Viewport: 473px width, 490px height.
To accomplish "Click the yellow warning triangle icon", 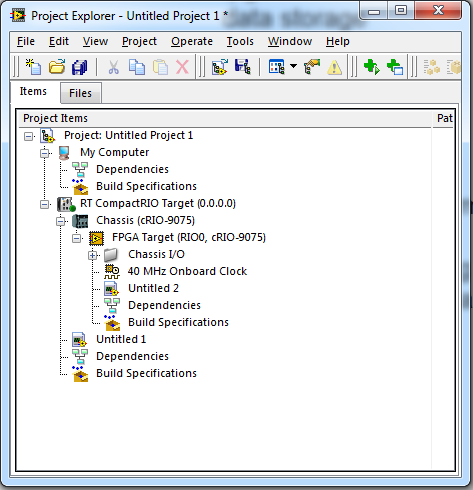I will tap(334, 67).
